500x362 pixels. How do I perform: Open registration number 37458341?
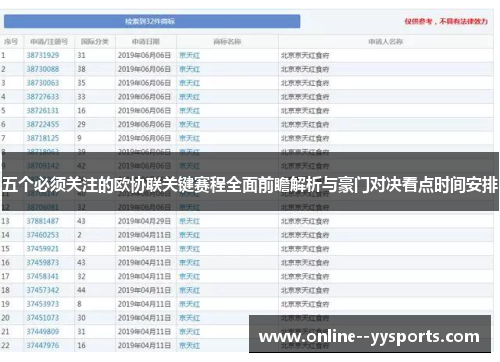(x=43, y=276)
